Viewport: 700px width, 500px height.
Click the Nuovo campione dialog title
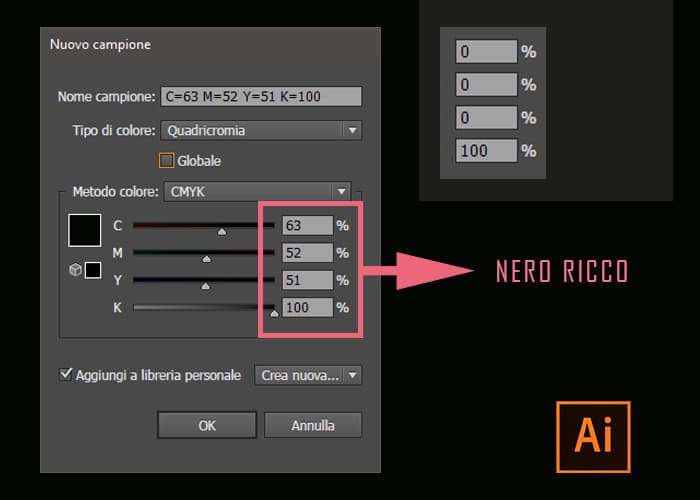pos(100,45)
